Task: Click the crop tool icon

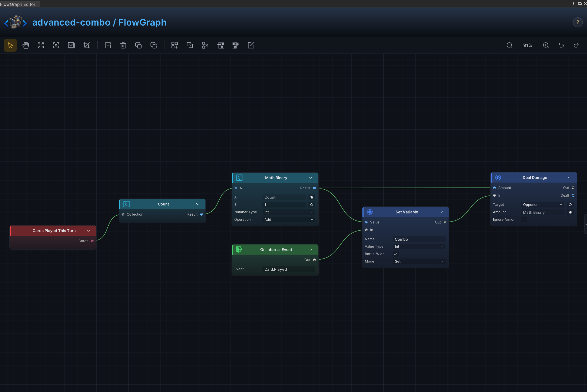Action: (87, 45)
